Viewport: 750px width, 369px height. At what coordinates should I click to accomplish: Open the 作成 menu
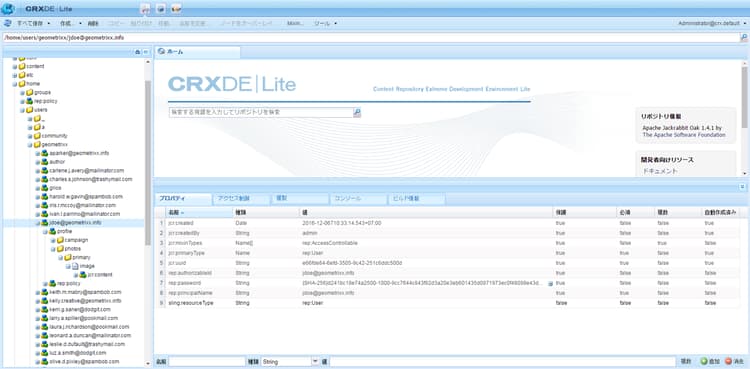[x=70, y=23]
